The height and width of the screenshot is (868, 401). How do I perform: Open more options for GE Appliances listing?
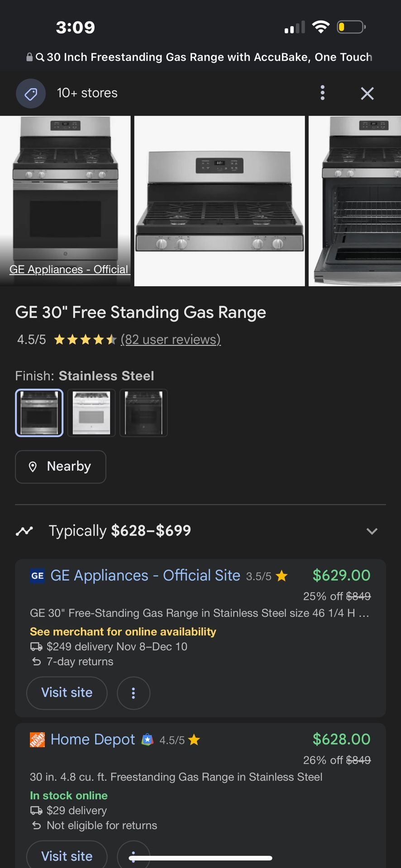(x=133, y=693)
